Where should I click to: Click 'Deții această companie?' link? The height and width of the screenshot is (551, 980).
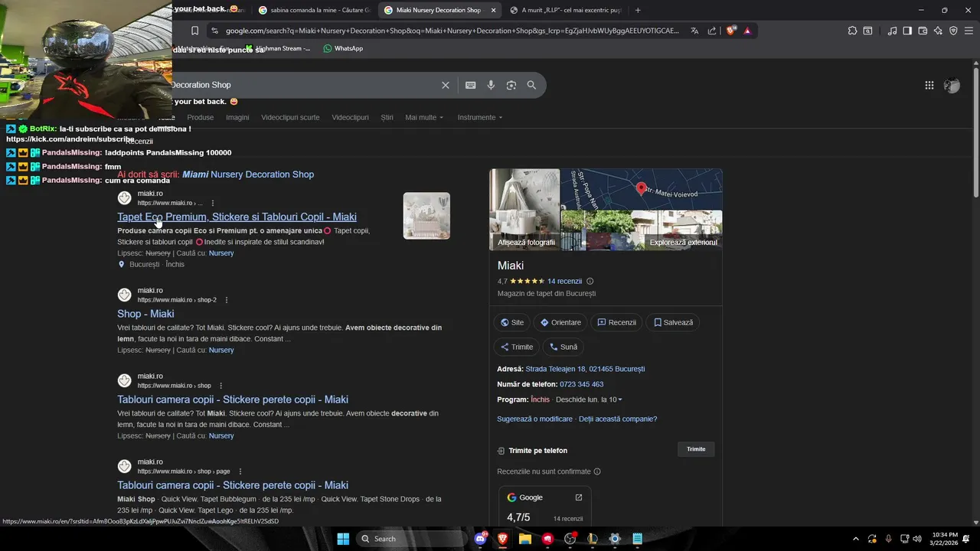point(618,419)
